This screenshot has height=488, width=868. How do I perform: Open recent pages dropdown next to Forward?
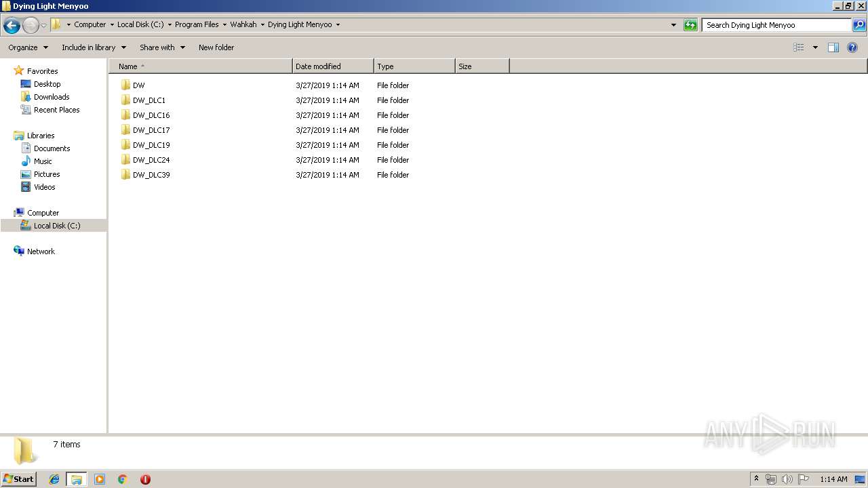pos(44,26)
